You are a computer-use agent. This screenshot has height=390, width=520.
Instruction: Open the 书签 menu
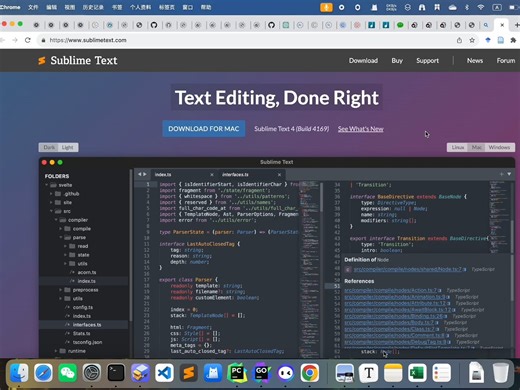click(x=117, y=7)
